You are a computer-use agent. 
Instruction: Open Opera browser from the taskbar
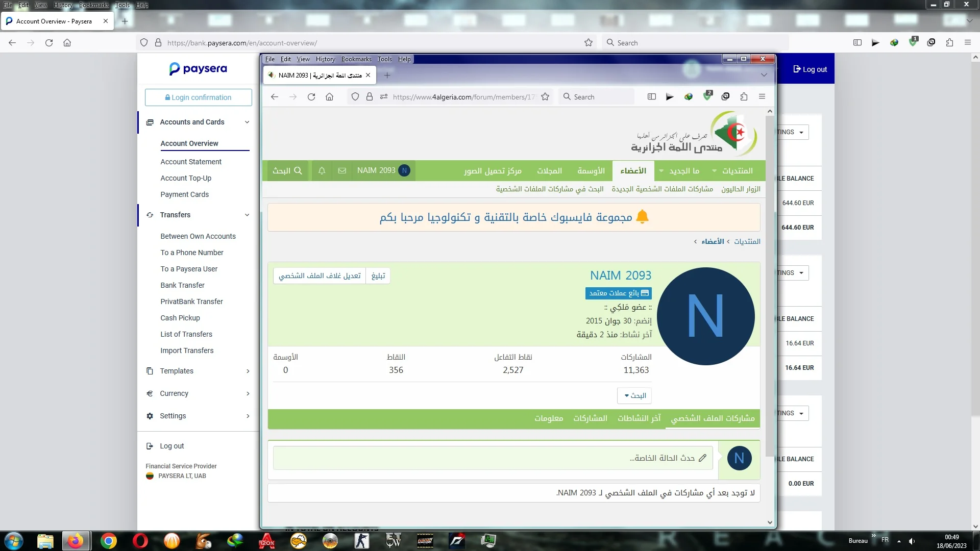pos(140,541)
